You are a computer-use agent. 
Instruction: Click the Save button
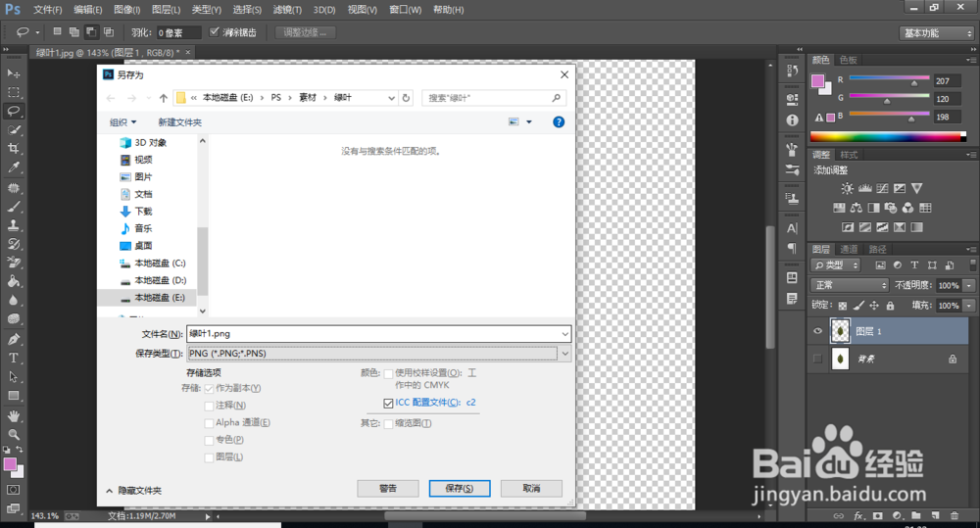[460, 488]
